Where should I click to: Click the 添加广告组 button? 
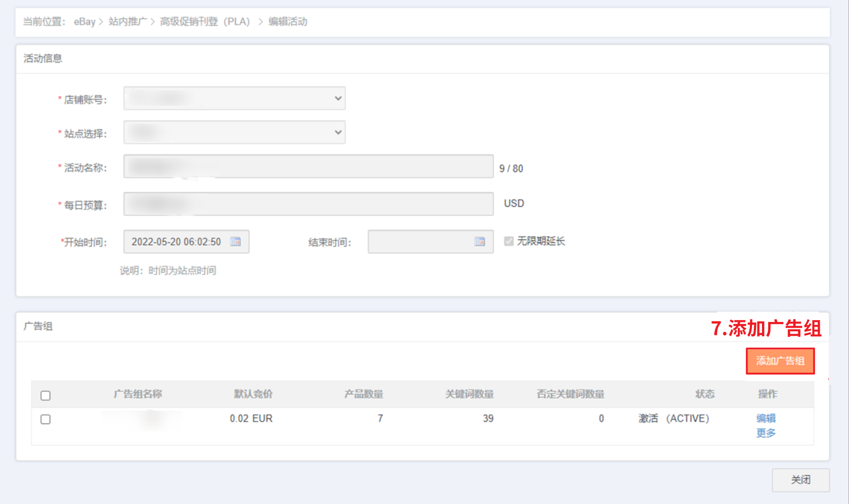(780, 361)
